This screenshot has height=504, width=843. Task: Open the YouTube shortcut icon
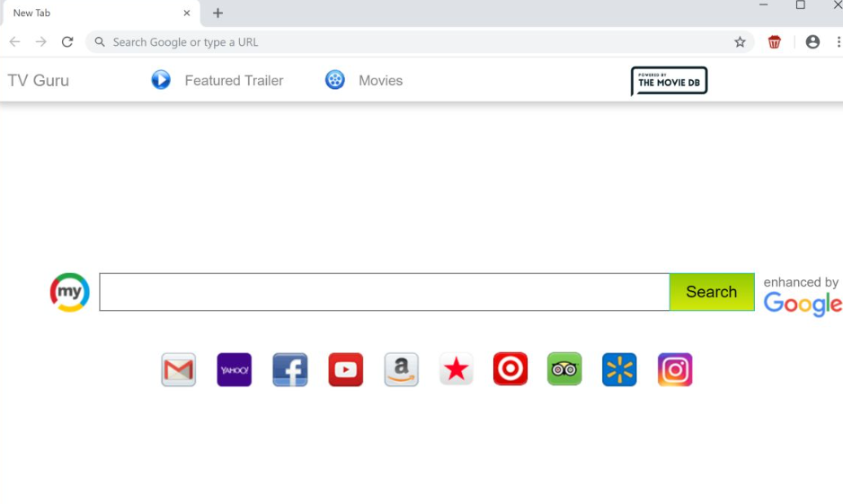click(346, 369)
